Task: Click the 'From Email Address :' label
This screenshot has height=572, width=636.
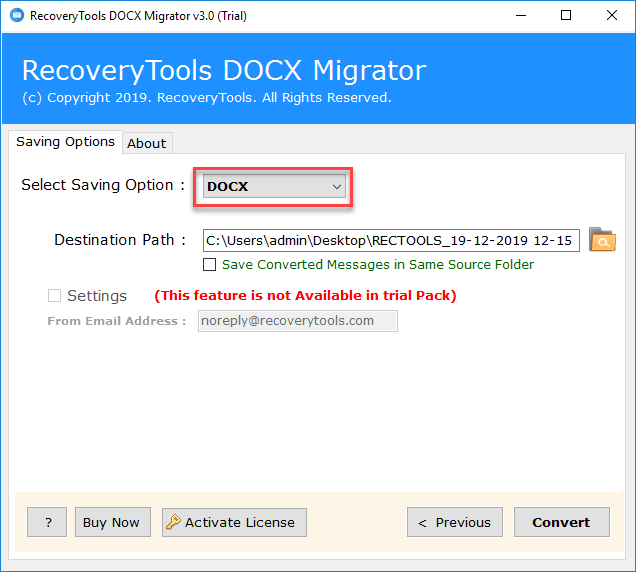Action: tap(117, 321)
